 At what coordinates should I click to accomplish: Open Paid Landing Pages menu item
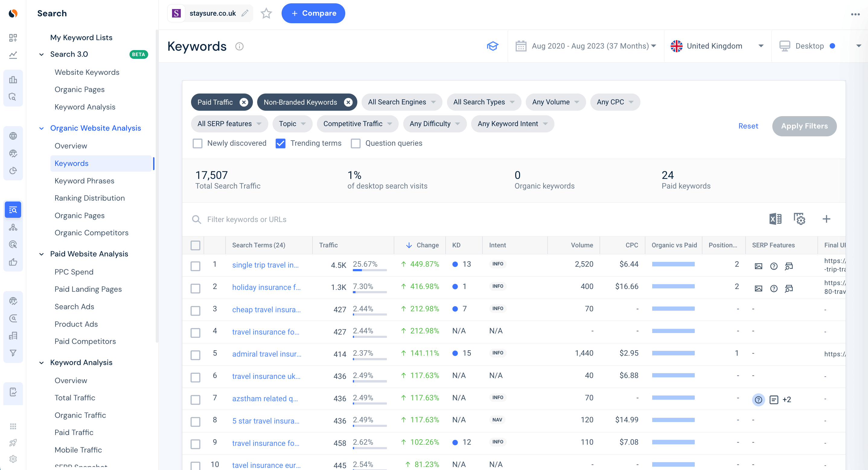point(88,289)
